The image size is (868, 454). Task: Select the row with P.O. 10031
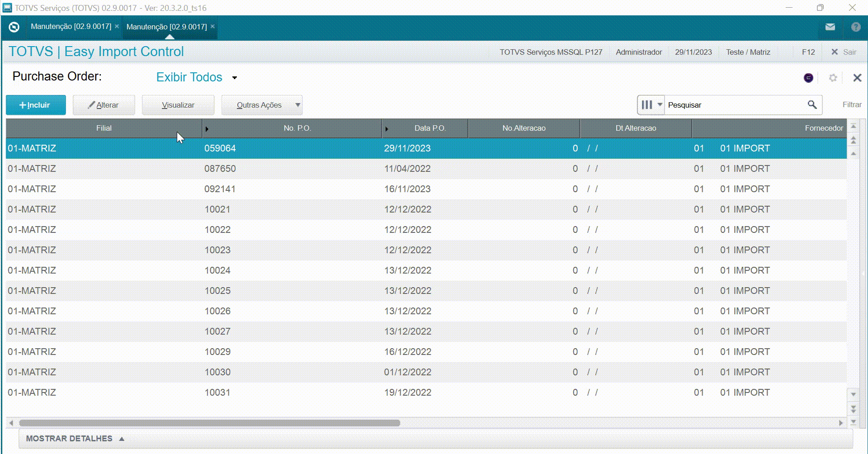[426, 393]
